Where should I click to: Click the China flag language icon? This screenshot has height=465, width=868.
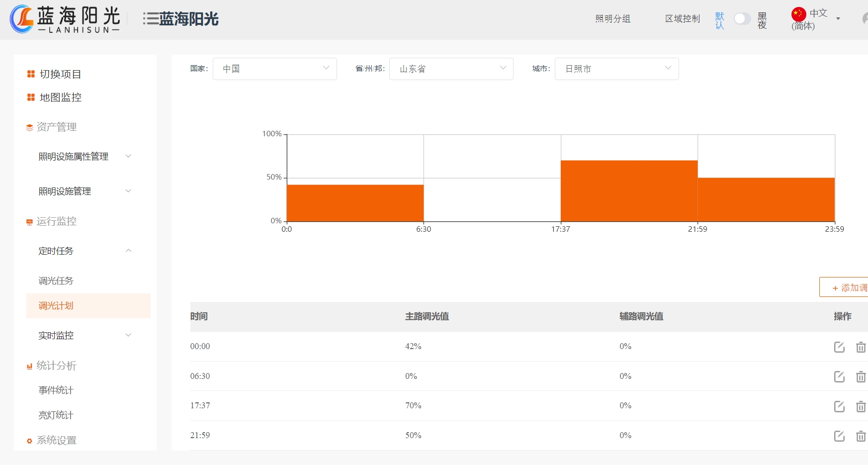[x=798, y=14]
